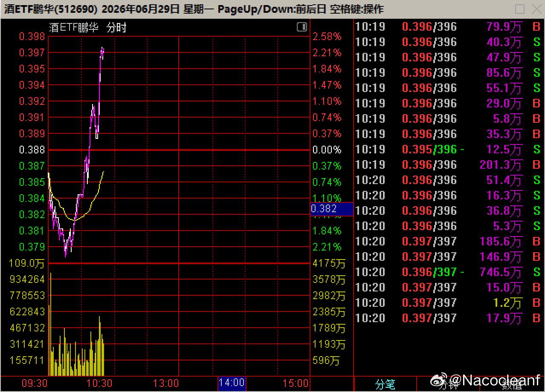Click the highlighted 14:00 time marker
The image size is (545, 392).
232,383
